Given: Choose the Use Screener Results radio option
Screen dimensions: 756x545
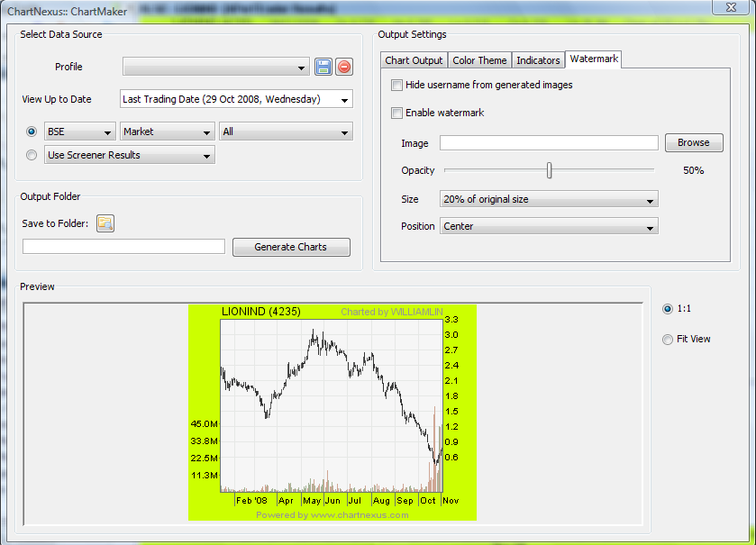Looking at the screenshot, I should coord(32,155).
